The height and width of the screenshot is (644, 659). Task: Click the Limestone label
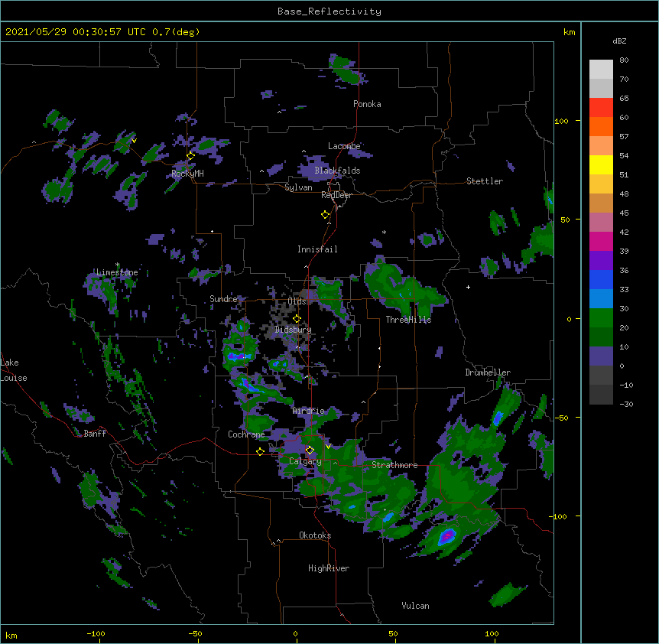117,272
